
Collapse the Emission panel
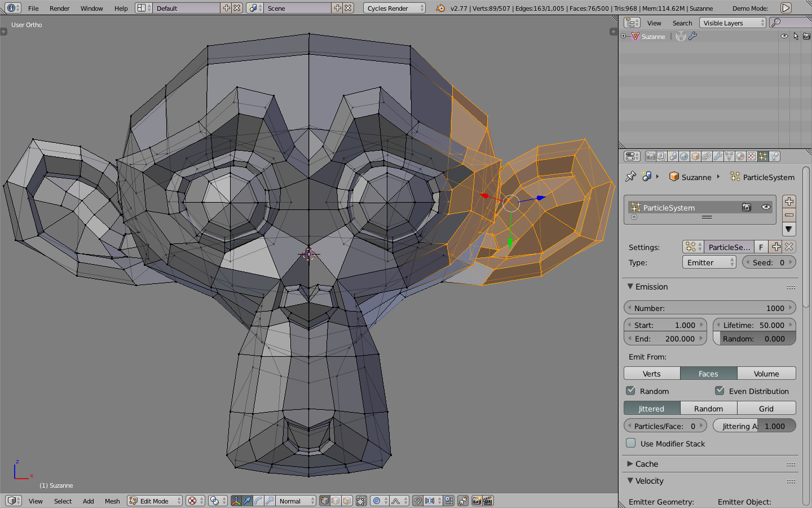[630, 286]
